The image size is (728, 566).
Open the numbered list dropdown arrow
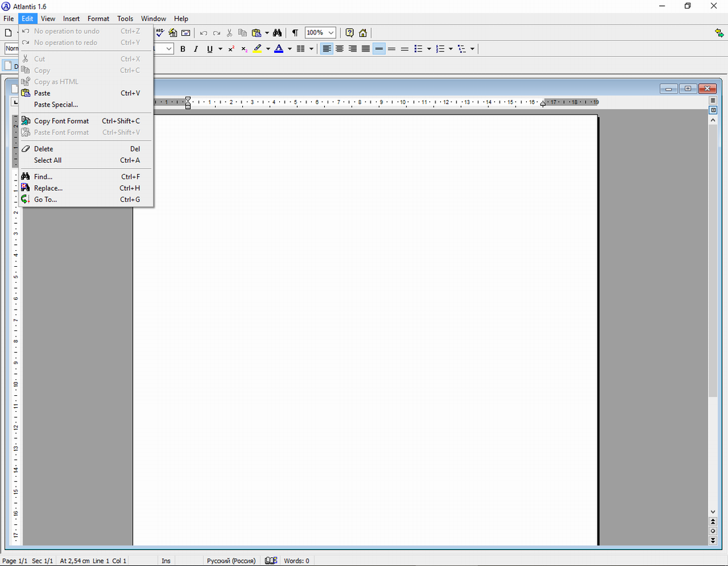click(451, 49)
